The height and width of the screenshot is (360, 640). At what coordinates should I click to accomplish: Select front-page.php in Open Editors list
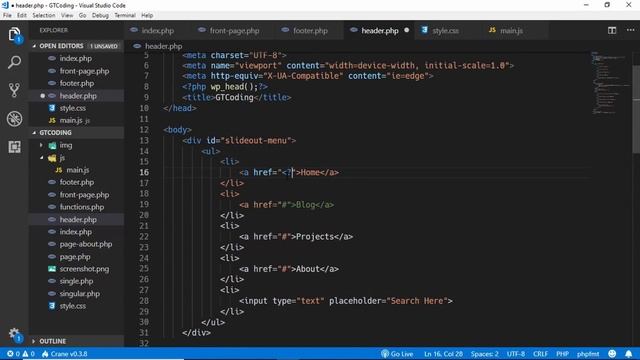(x=84, y=71)
